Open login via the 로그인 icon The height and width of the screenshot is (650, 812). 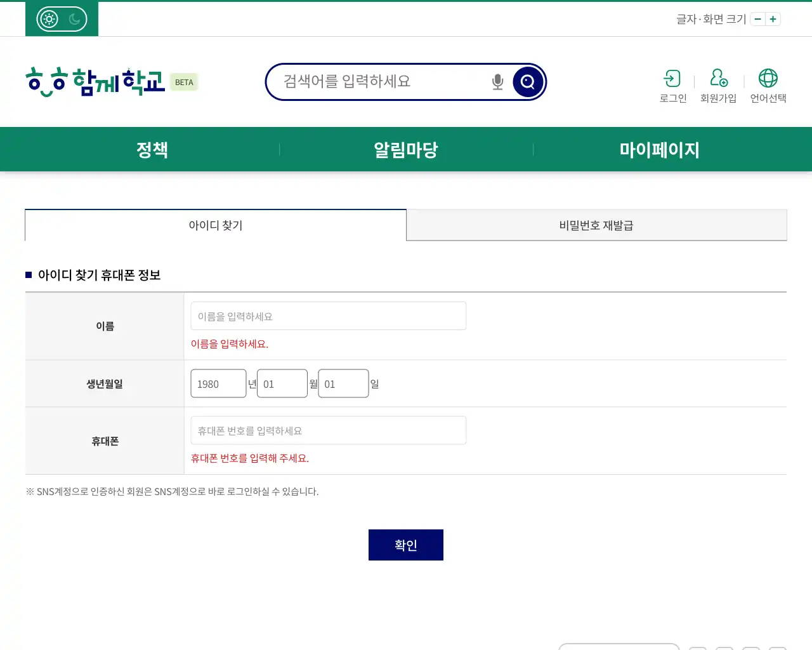(672, 84)
